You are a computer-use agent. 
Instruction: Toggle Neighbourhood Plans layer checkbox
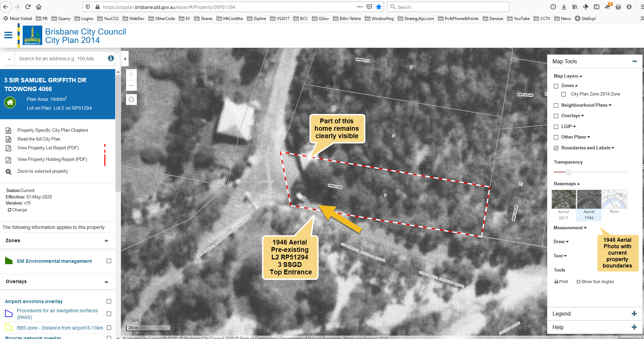[x=556, y=106]
